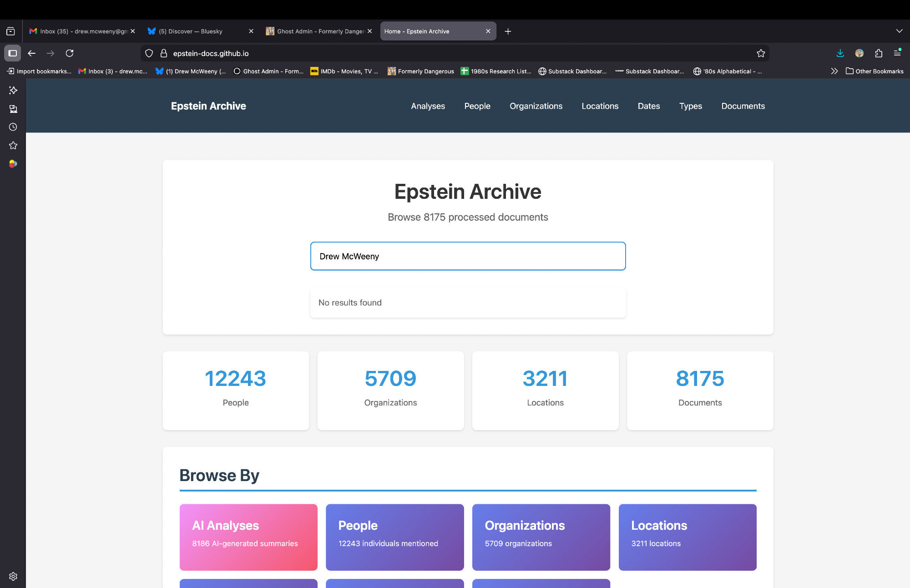Screen dimensions: 910x588
Task: Toggle the sidebar panel button
Action: pyautogui.click(x=13, y=53)
